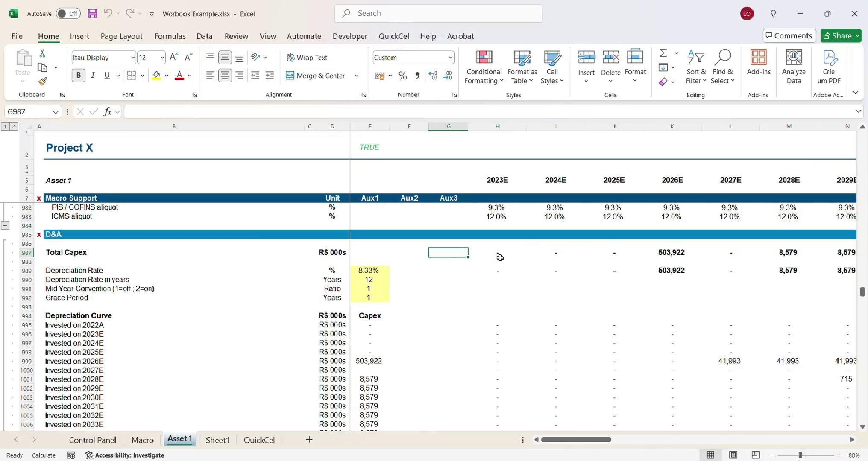This screenshot has height=461, width=868.
Task: Click the Share button
Action: pyautogui.click(x=837, y=36)
